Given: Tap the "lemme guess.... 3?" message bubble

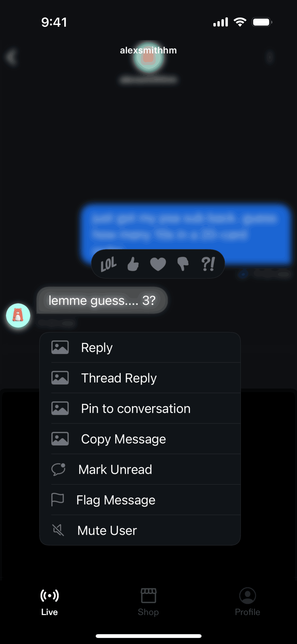Looking at the screenshot, I should pos(102,300).
